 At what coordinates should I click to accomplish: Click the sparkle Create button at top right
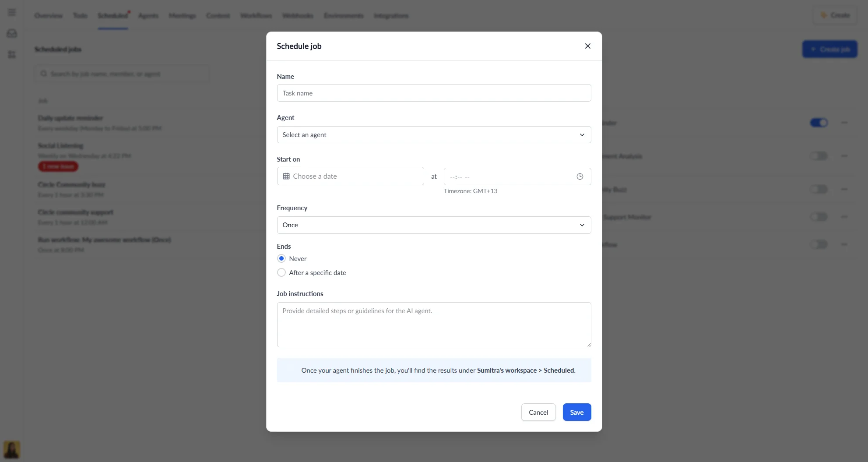click(x=834, y=15)
